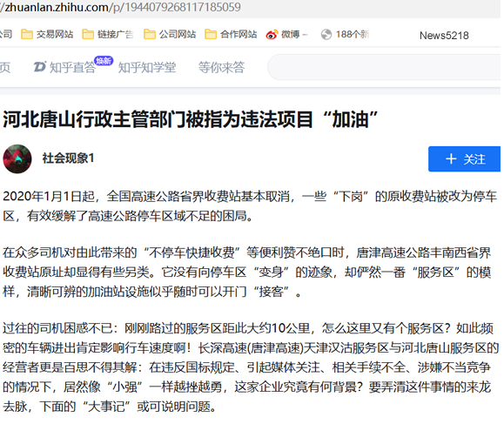Open the 等你来答 tab
This screenshot has height=424, width=504.
221,68
